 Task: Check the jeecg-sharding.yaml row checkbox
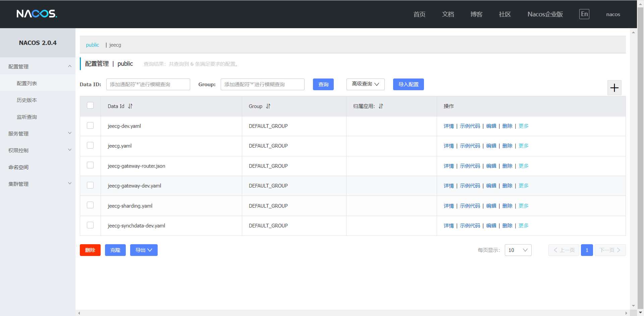pos(90,205)
